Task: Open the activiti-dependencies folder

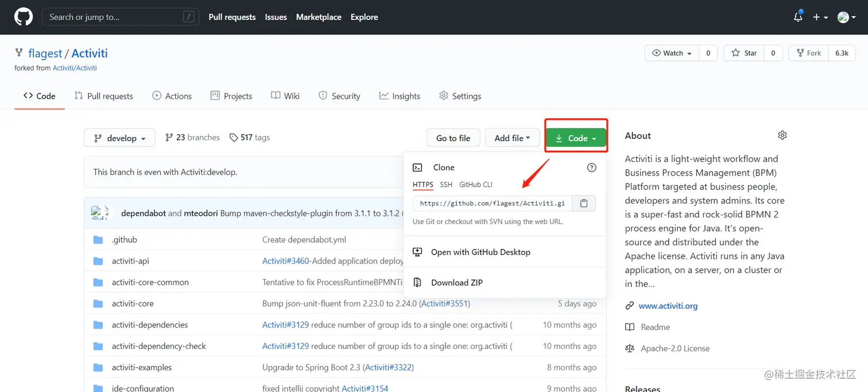Action: click(150, 324)
